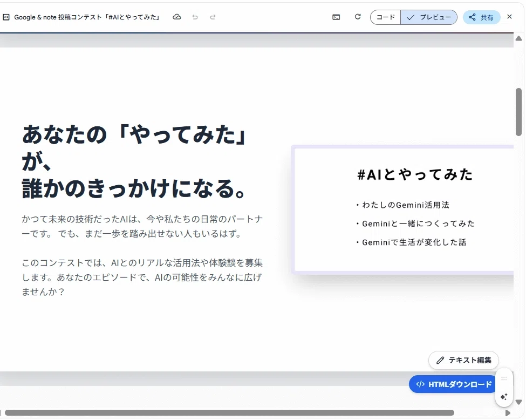Click the テキスト編集 button
This screenshot has height=420, width=526.
(x=463, y=360)
